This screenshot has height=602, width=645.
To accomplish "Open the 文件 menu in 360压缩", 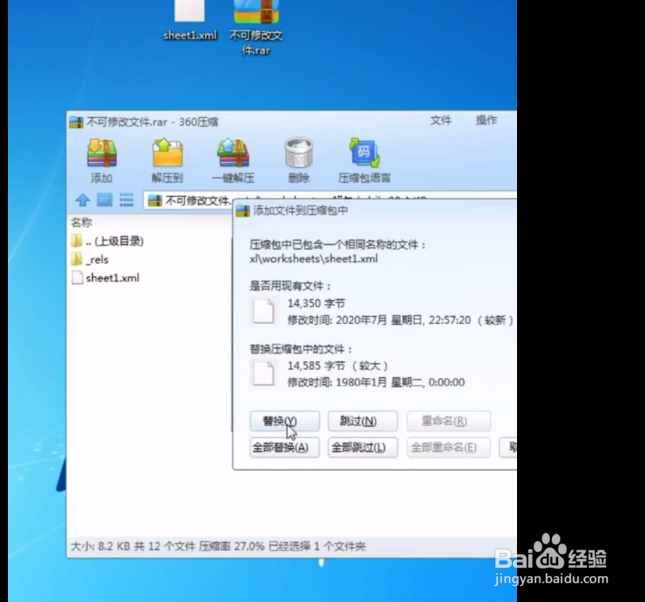I will point(441,121).
